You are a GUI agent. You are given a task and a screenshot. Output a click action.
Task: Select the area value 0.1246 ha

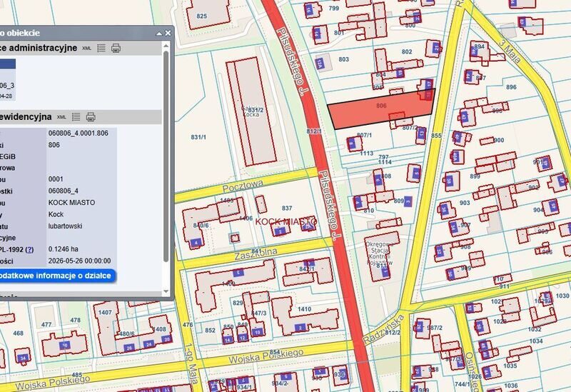[64, 249]
